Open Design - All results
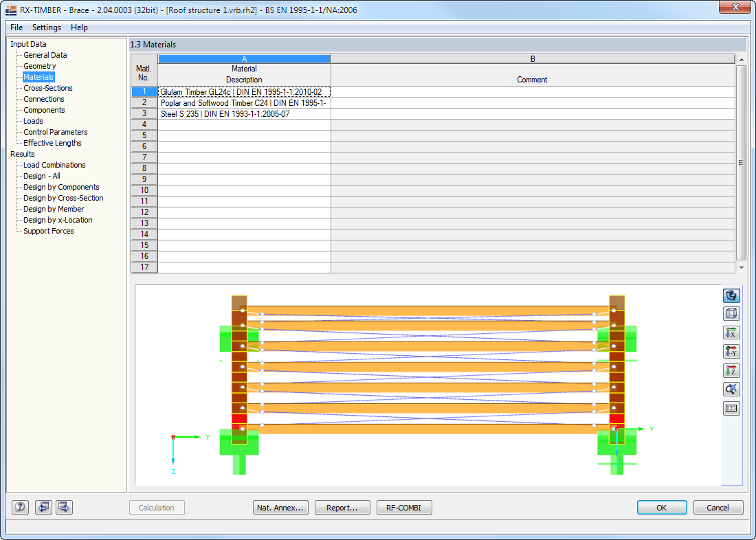This screenshot has width=756, height=540. click(x=42, y=176)
